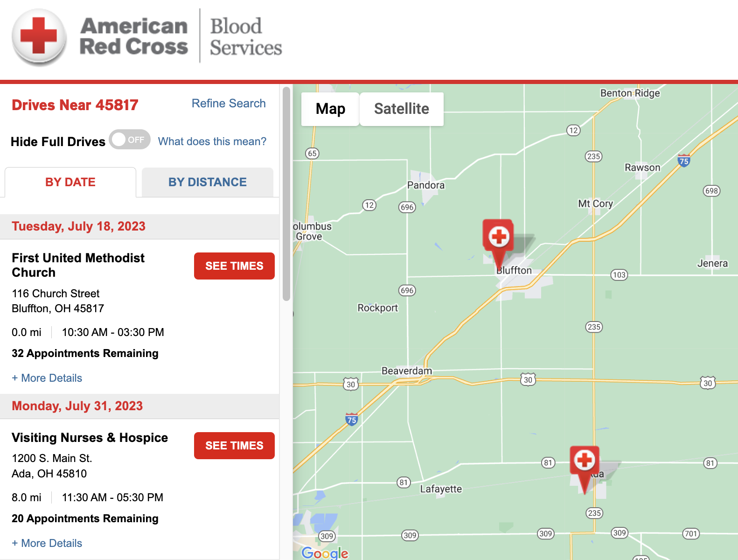Switch to the BY DISTANCE tab

[208, 182]
